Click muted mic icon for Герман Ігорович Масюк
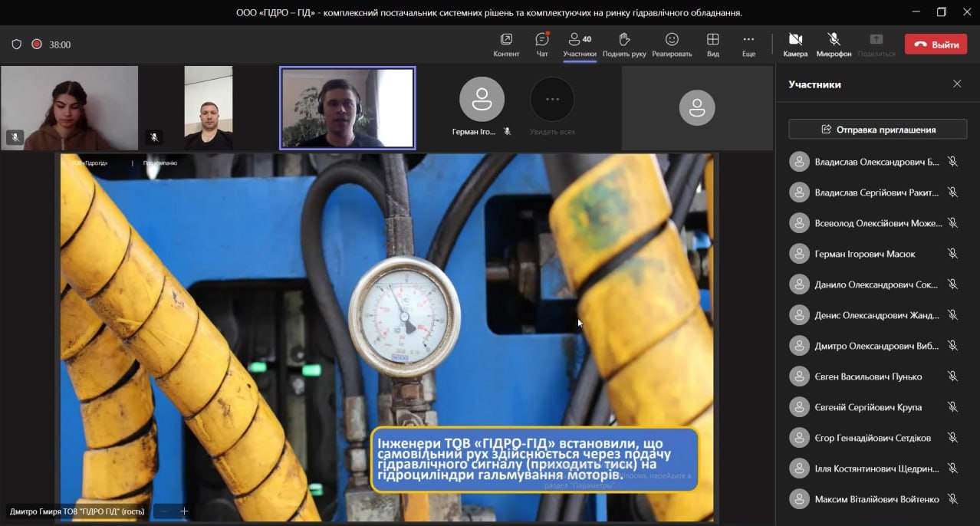Screen dimensions: 980x526 (x=952, y=254)
